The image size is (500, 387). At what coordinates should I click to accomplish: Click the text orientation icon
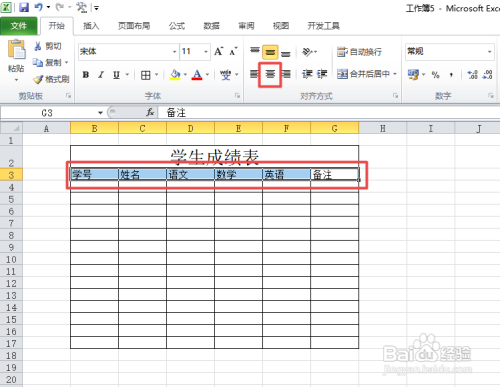tap(307, 52)
